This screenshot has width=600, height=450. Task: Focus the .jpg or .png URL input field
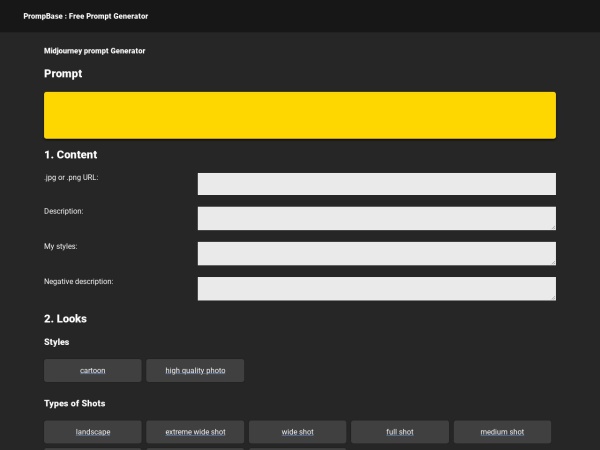click(376, 184)
